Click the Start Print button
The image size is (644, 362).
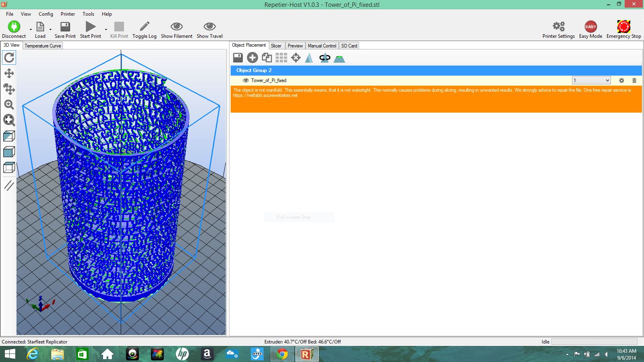tap(91, 30)
